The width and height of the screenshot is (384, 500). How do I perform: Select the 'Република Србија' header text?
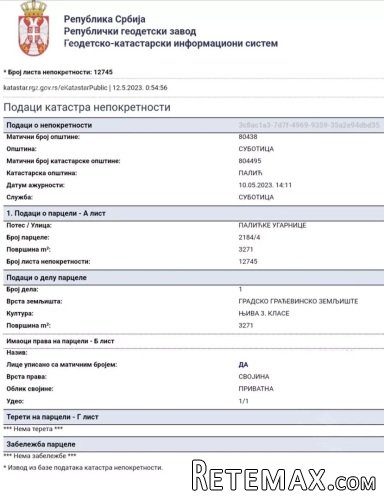coord(104,19)
